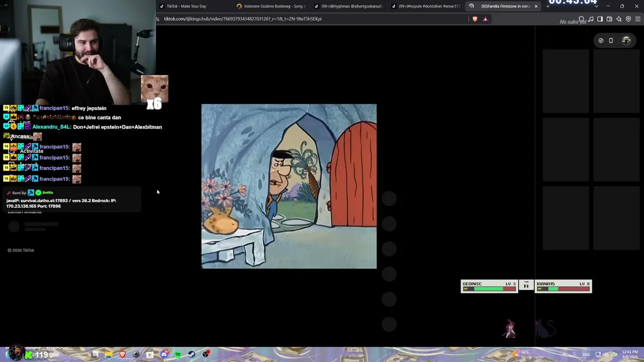Viewport: 644px width, 362px height.
Task: Click the tiktok.com address bar URL
Action: tap(243, 19)
